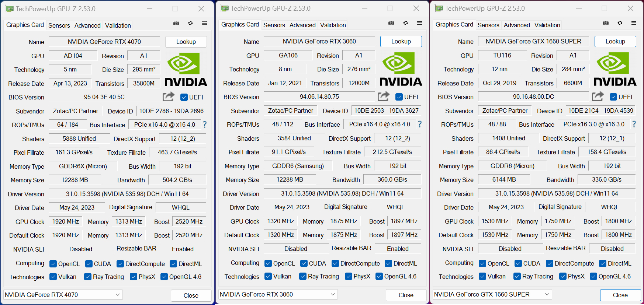Click the refresh icon in RTX 4070 window
The height and width of the screenshot is (305, 644).
[190, 23]
